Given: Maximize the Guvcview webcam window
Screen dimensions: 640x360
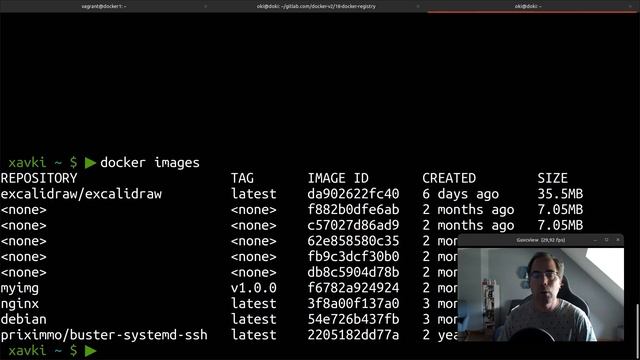Looking at the screenshot, I should (607, 240).
